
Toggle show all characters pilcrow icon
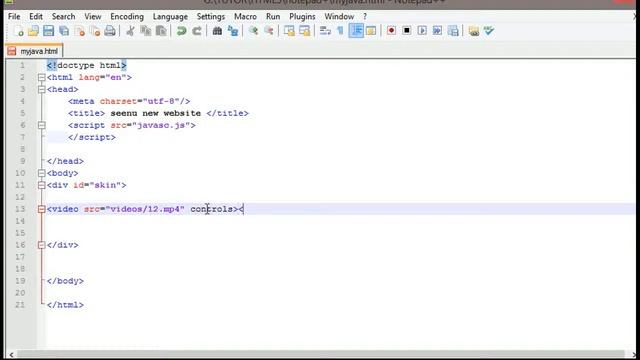[x=340, y=31]
